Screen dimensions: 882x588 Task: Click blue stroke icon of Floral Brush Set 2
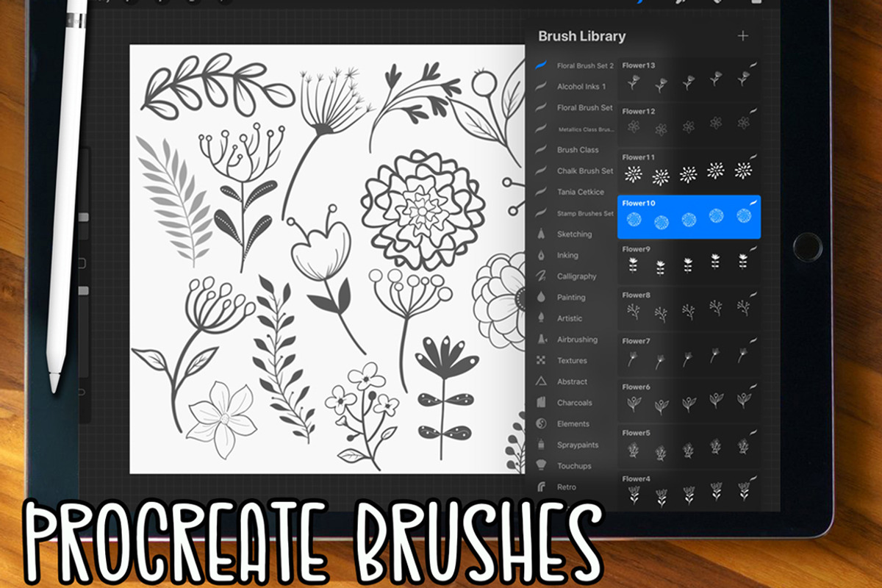(x=541, y=65)
